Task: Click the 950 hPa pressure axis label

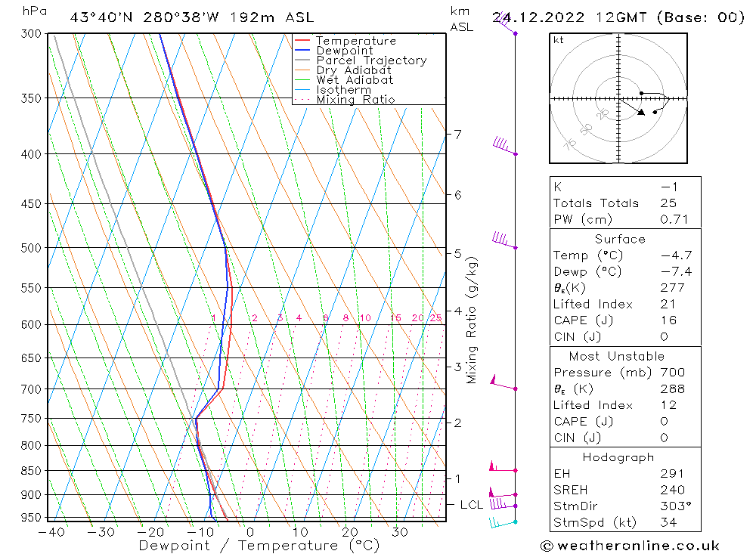Action: tap(30, 518)
